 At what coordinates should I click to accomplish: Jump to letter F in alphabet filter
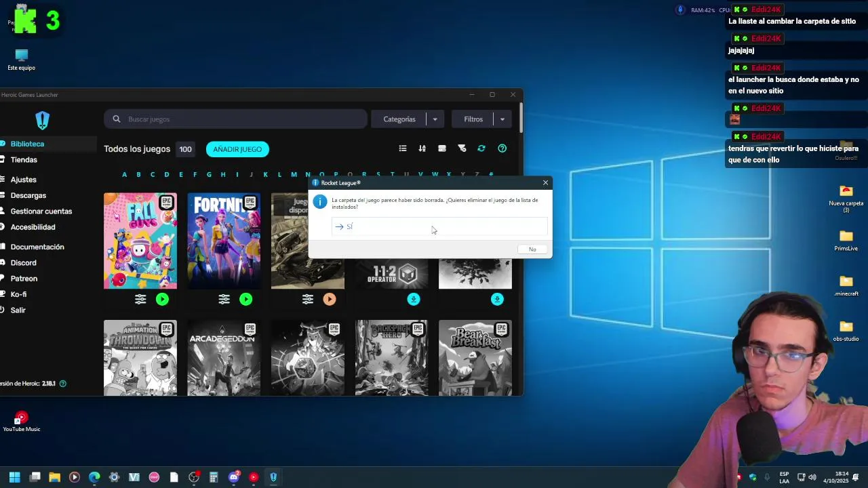[195, 175]
